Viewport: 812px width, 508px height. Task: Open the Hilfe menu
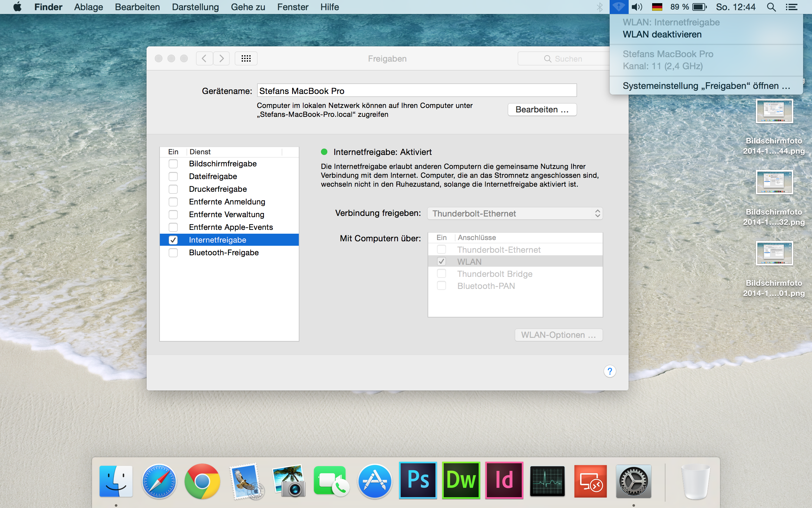(330, 7)
